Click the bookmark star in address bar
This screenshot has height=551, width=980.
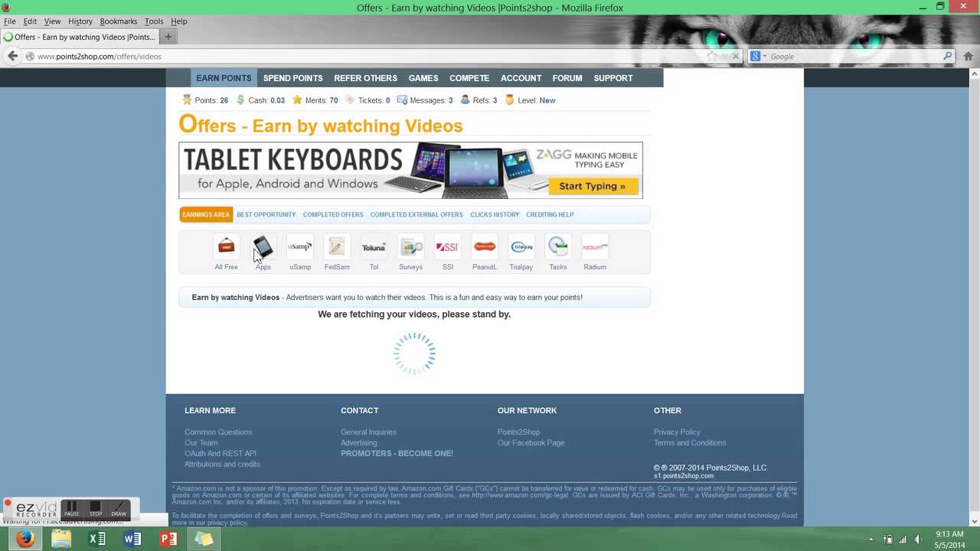[x=712, y=56]
